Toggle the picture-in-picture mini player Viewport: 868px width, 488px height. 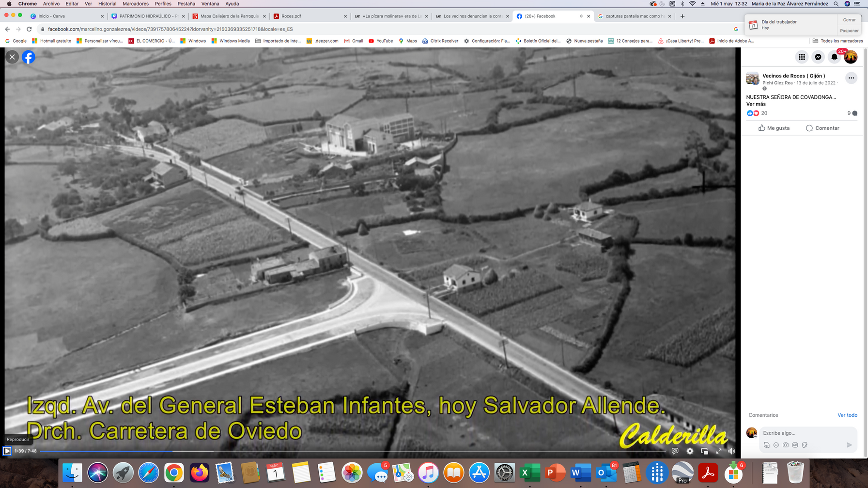[x=704, y=451]
